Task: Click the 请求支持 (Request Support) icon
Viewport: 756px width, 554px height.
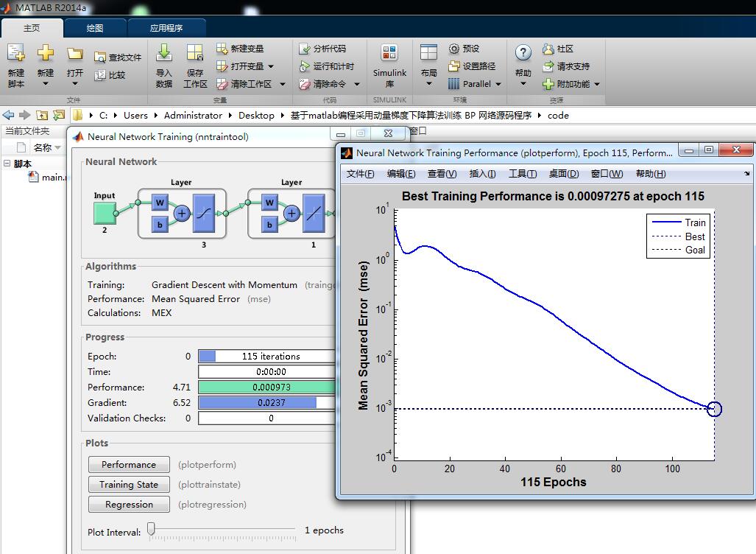Action: (548, 66)
